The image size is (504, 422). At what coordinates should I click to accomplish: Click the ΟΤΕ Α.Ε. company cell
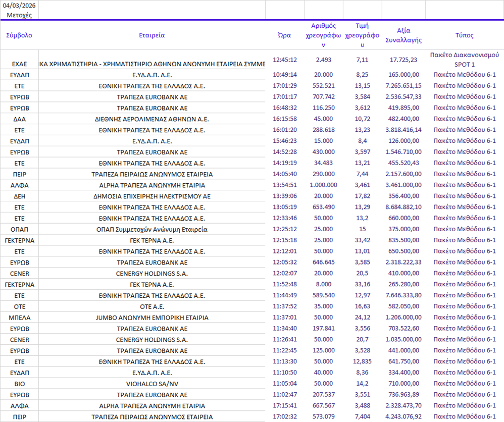pos(152,306)
